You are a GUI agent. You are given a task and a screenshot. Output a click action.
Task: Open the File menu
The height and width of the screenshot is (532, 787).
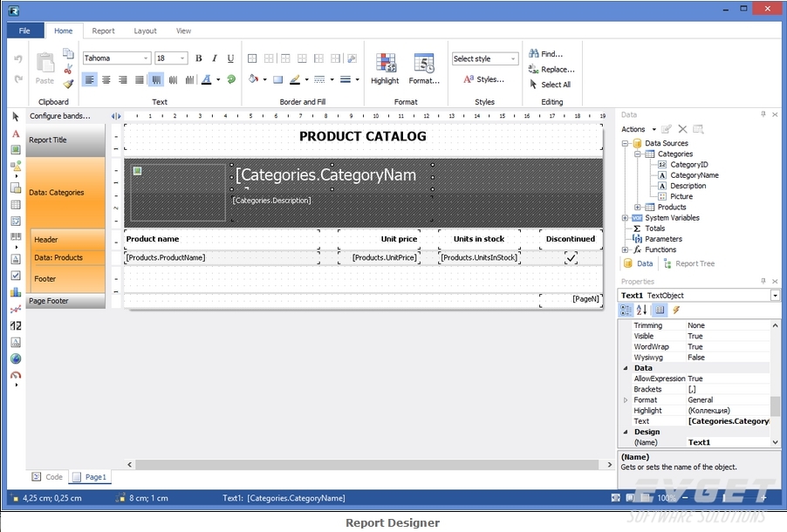tap(24, 31)
